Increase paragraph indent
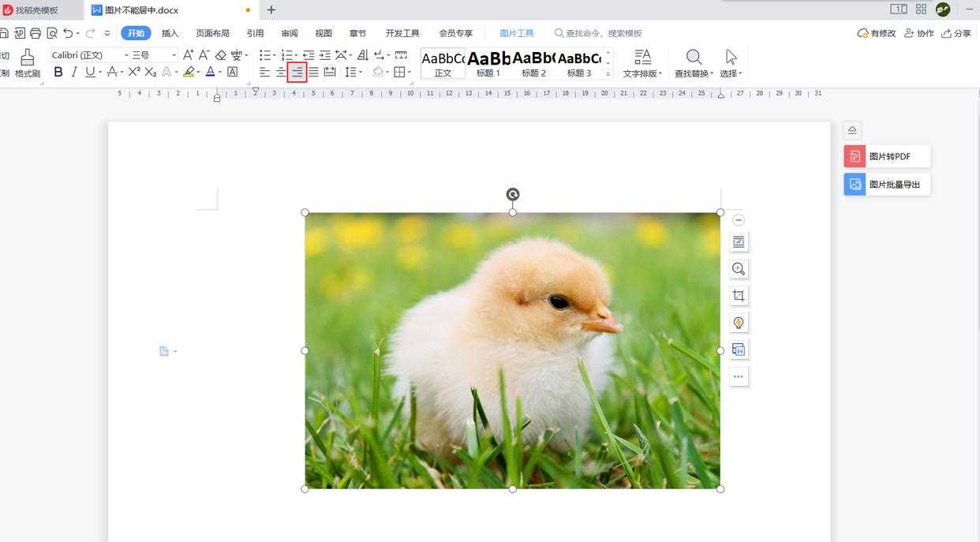The height and width of the screenshot is (542, 980). 324,54
